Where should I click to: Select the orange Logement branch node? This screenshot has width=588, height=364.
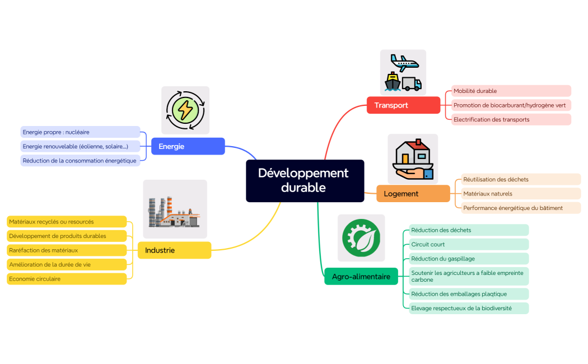coord(413,193)
